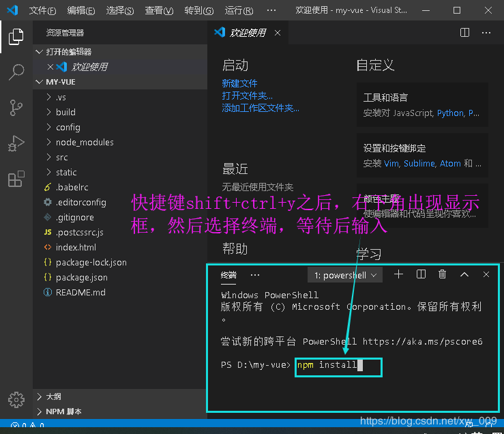Split the editor to the right
Image resolution: width=504 pixels, height=434 pixels.
(x=464, y=33)
